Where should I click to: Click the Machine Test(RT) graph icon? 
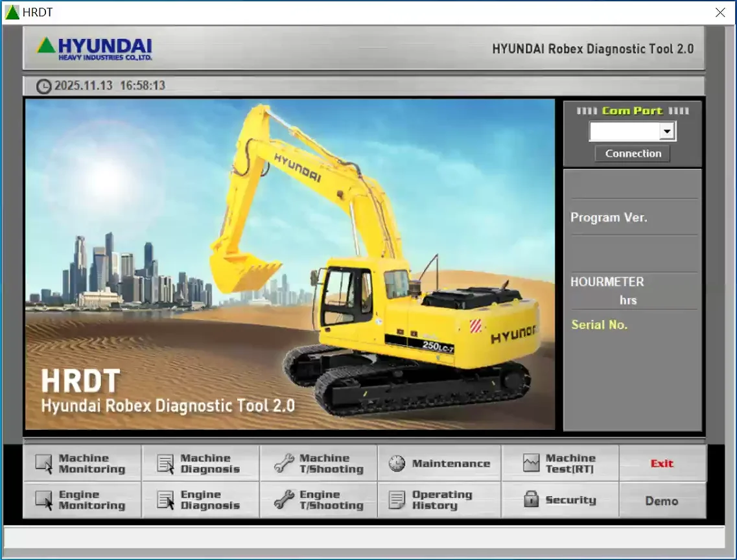(x=531, y=463)
